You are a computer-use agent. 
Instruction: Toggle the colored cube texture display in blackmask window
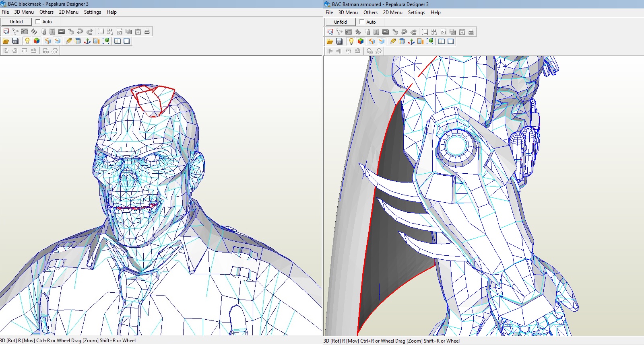37,41
